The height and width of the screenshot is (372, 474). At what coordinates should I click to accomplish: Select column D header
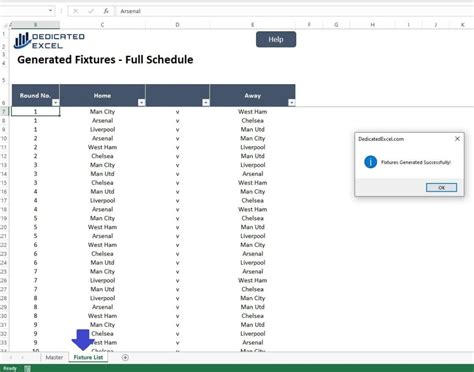pos(177,25)
